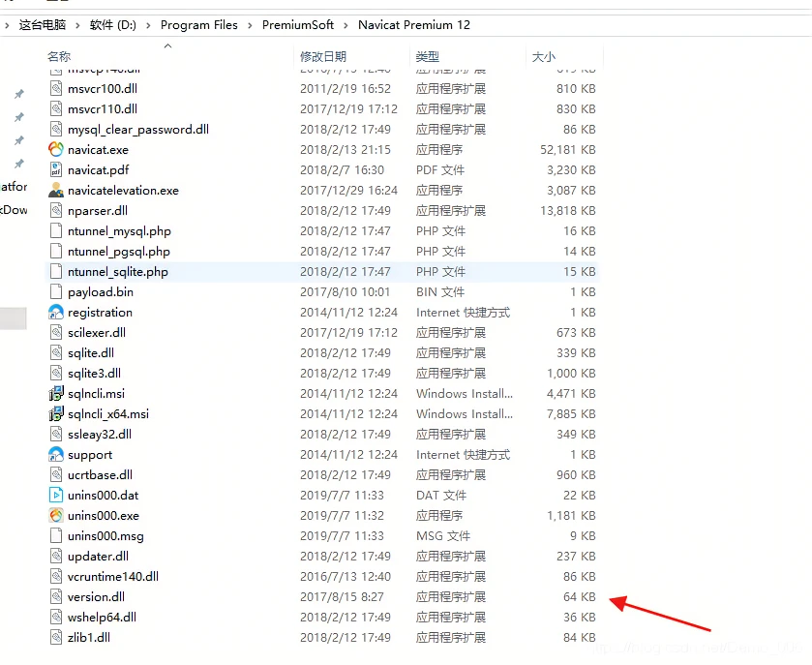
Task: Click the mysql_clear_password.dll icon
Action: tap(56, 129)
